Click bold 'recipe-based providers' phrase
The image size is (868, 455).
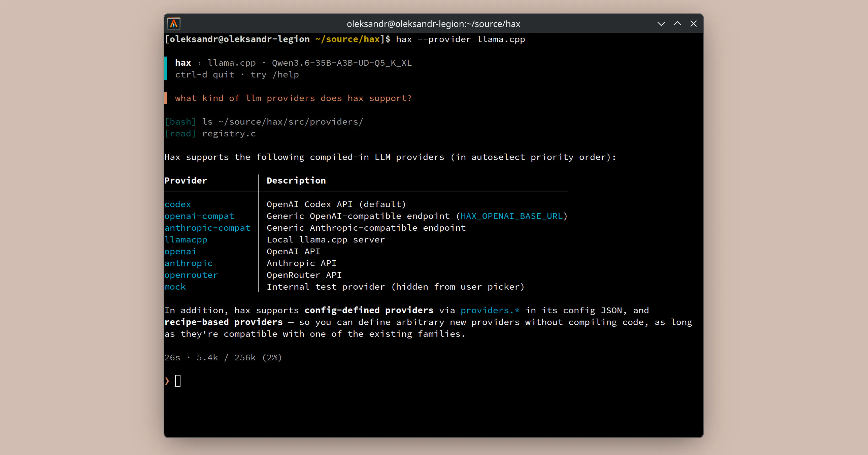click(224, 323)
